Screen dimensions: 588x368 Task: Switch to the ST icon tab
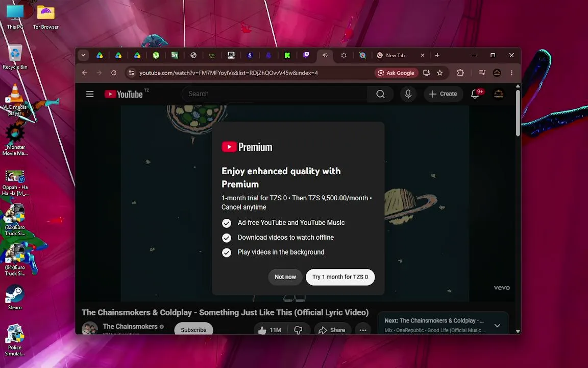[175, 55]
